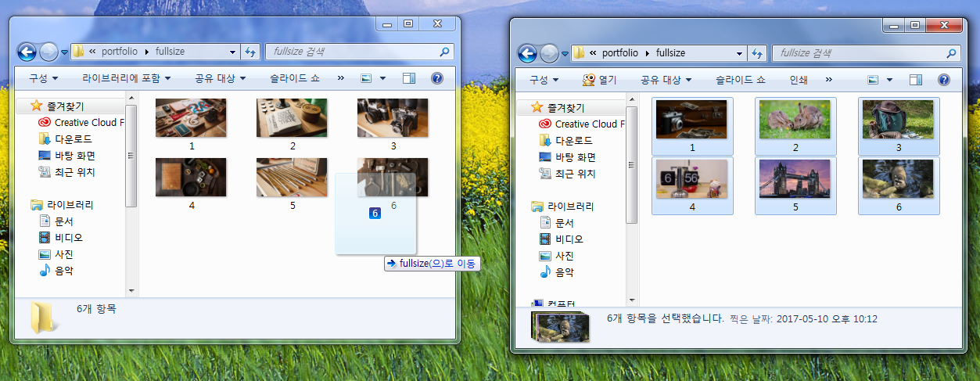980x381 pixels.
Task: Open 음악 library in left window sidebar
Action: point(66,271)
